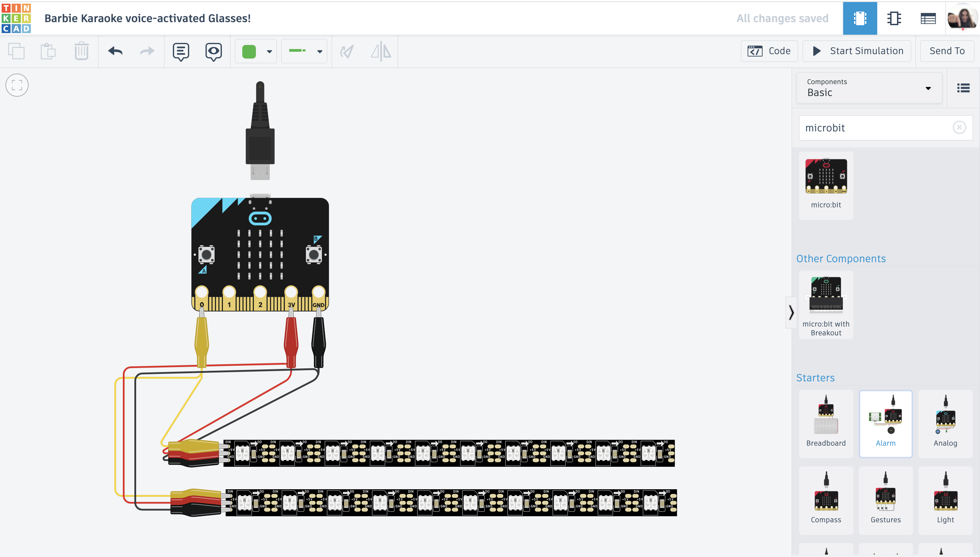This screenshot has width=980, height=557.
Task: Click the flip/mirror icon
Action: point(381,50)
